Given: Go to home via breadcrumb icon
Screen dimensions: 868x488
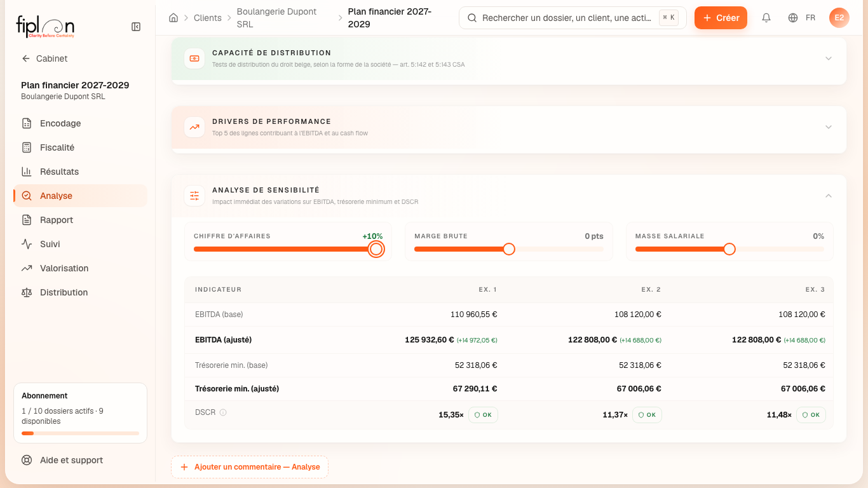Looking at the screenshot, I should [x=173, y=18].
